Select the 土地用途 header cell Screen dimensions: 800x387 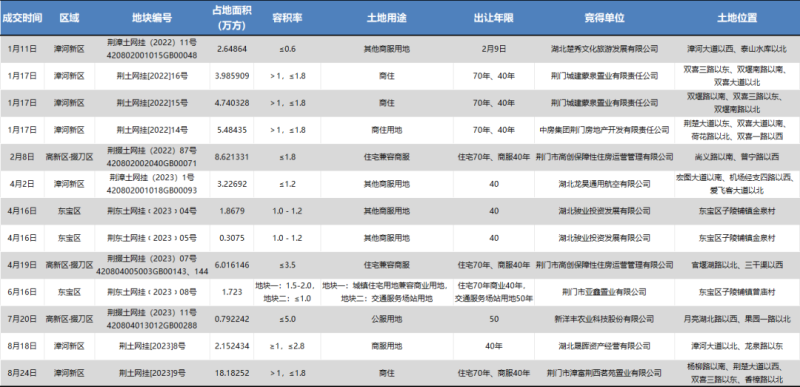tap(387, 17)
